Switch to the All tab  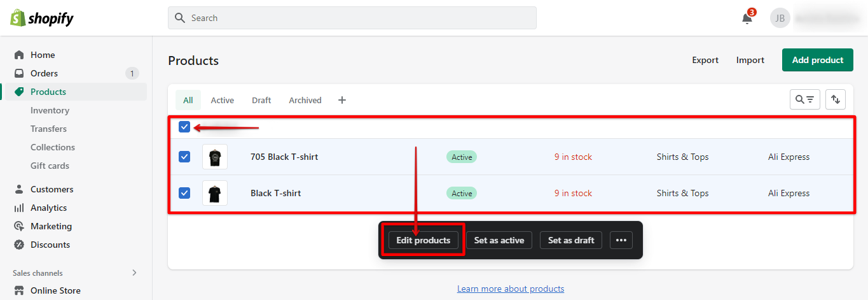click(188, 100)
